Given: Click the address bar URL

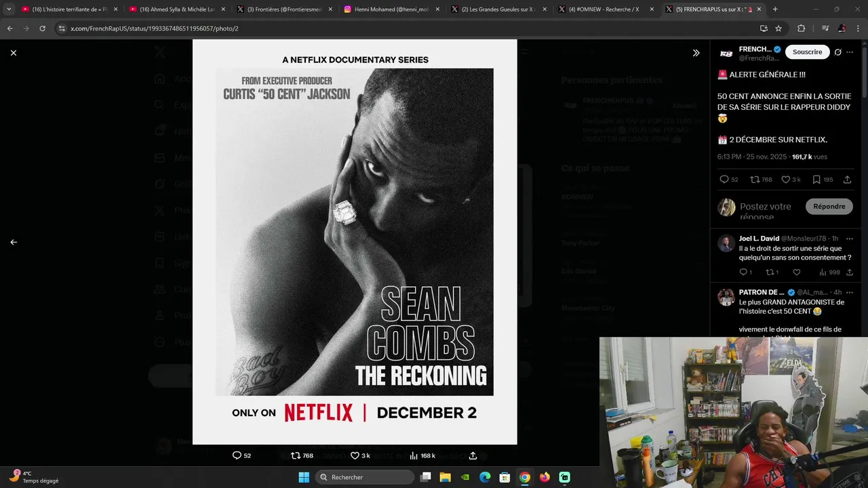Looking at the screenshot, I should 155,28.
